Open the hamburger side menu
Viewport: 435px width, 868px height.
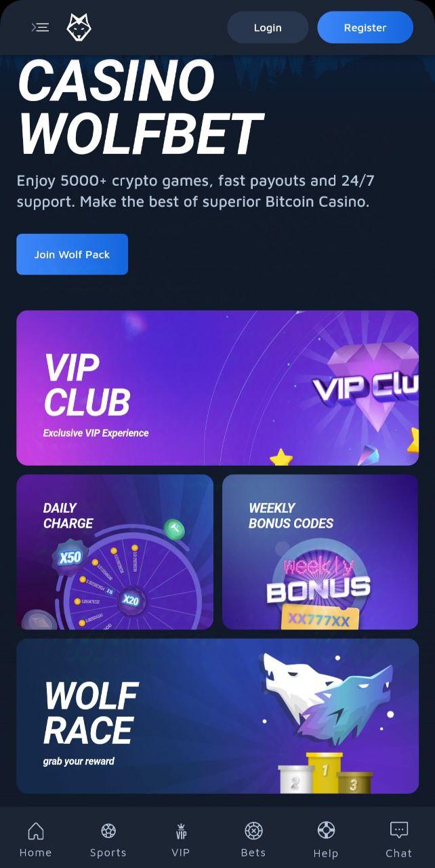[x=41, y=27]
